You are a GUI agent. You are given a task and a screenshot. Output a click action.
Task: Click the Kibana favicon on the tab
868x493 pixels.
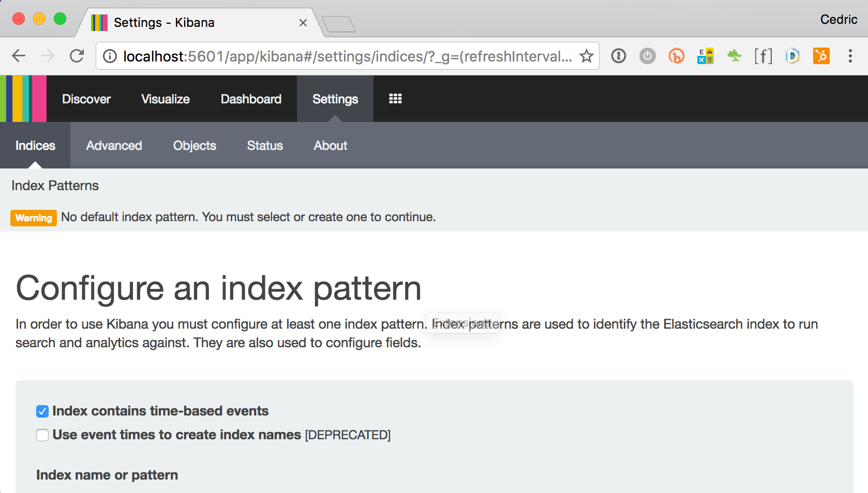99,23
